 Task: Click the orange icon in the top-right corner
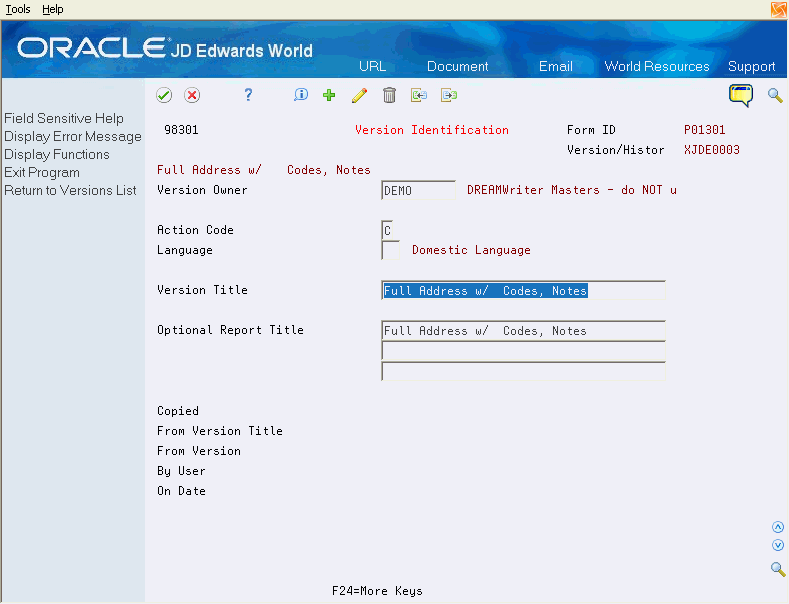pyautogui.click(x=778, y=10)
